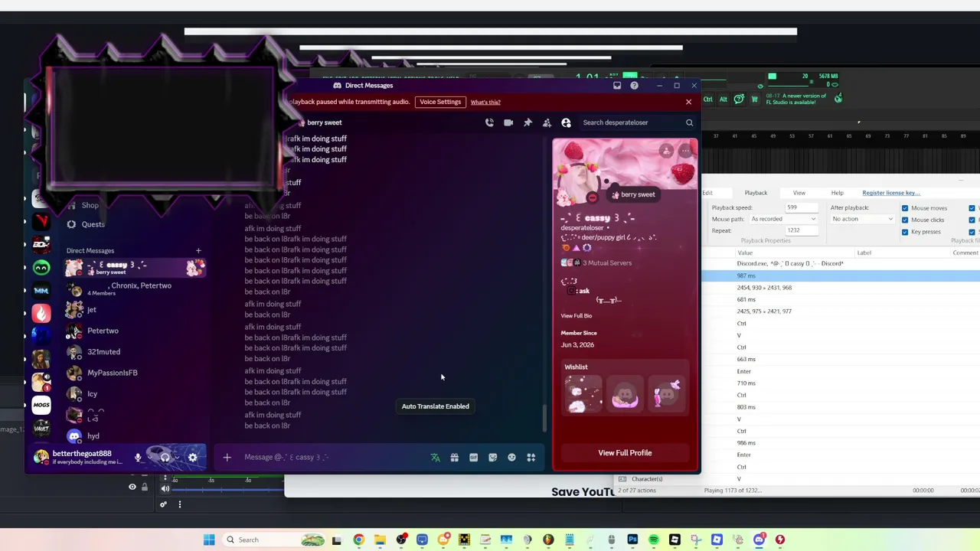Mute microphone in Discord user panel
The width and height of the screenshot is (980, 551).
(138, 458)
